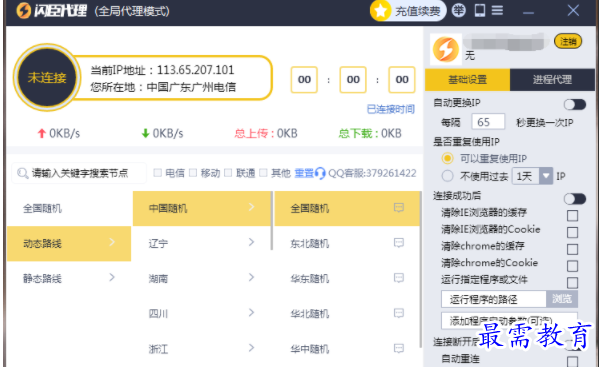Click the red upload speed arrow icon
This screenshot has width=600, height=367.
point(41,133)
